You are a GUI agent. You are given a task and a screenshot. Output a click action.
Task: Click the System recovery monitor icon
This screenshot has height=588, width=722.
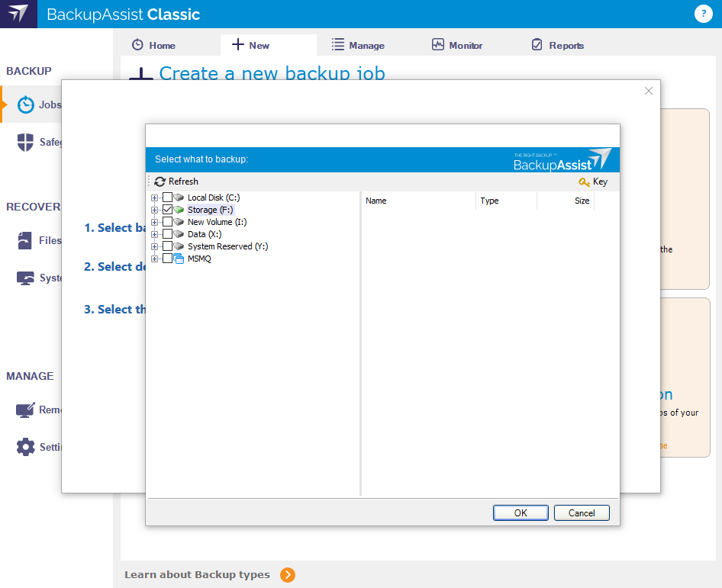(25, 278)
